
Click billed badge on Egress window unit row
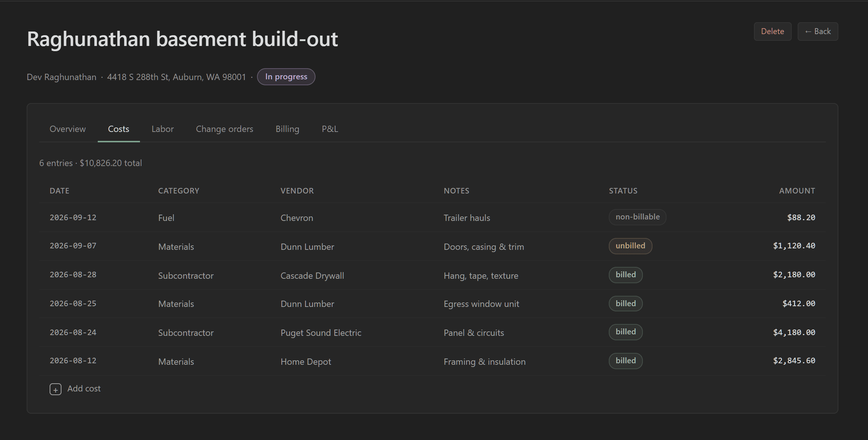pos(625,304)
